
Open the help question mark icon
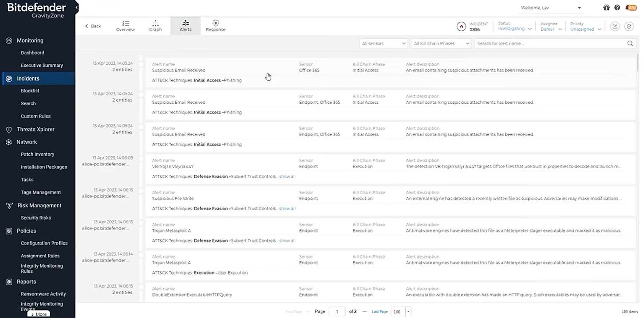[617, 8]
